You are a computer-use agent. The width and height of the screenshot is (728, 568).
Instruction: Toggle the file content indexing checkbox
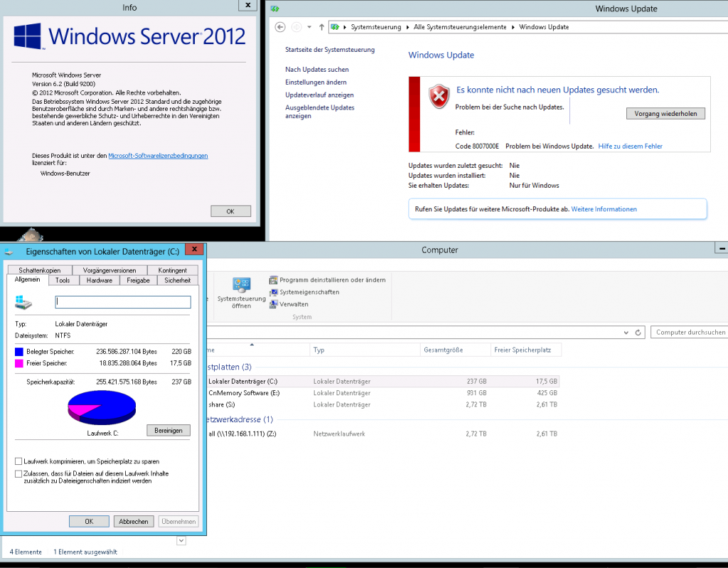coord(18,473)
